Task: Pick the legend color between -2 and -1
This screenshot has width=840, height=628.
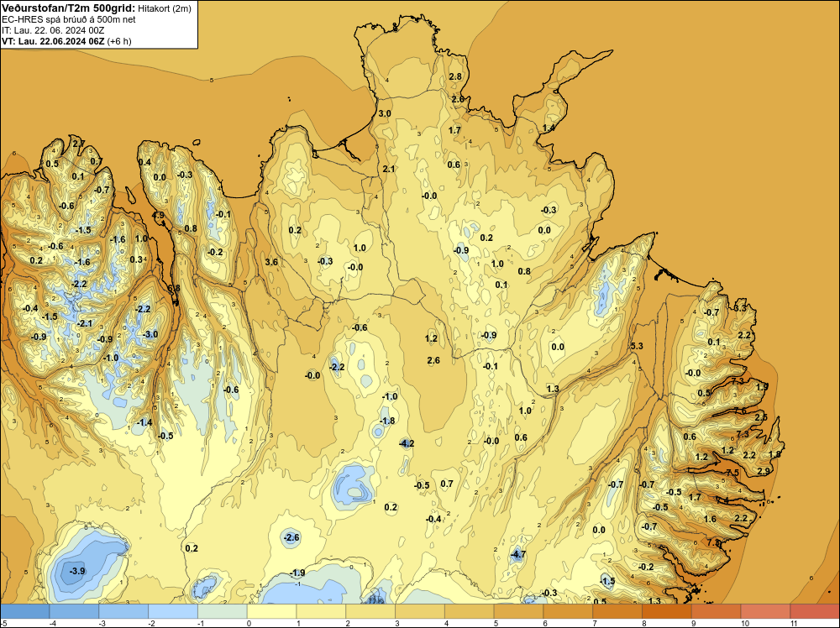Action: coord(173,611)
